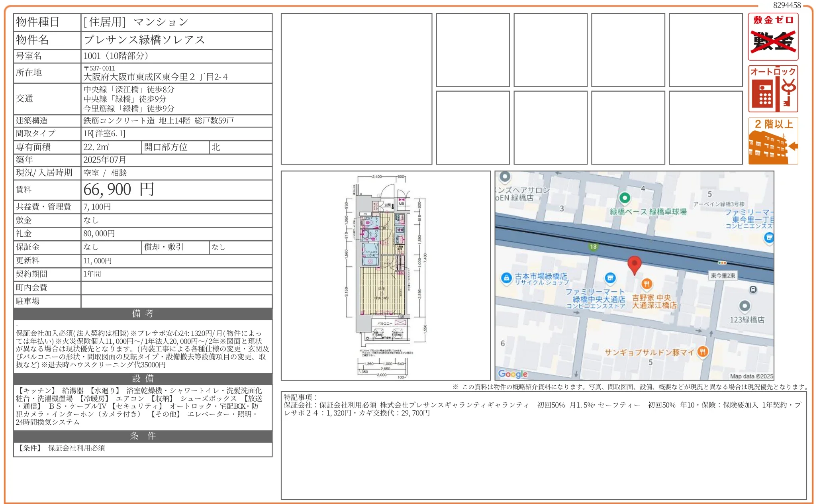
Task: Click the Map data ©2025 attribution
Action: pos(751,376)
